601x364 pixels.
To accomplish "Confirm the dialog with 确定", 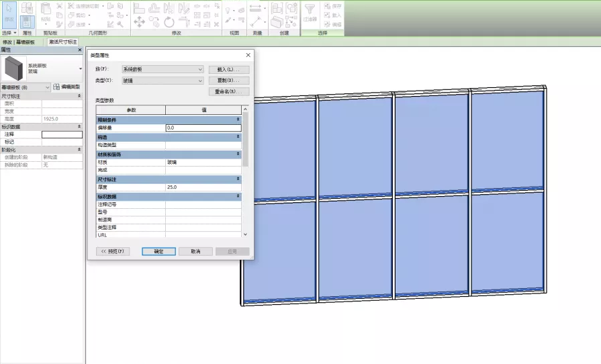I will coord(158,251).
